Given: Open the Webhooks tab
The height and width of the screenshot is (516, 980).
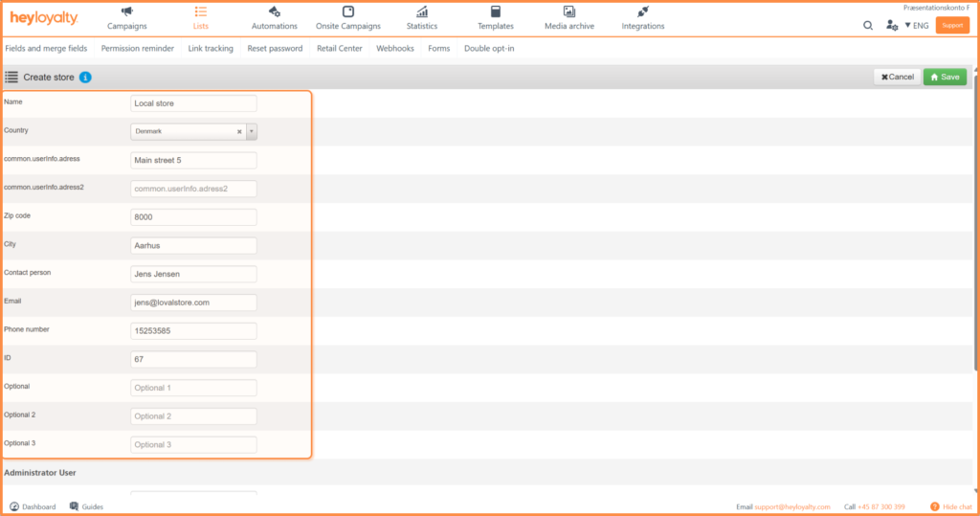Looking at the screenshot, I should coord(395,48).
